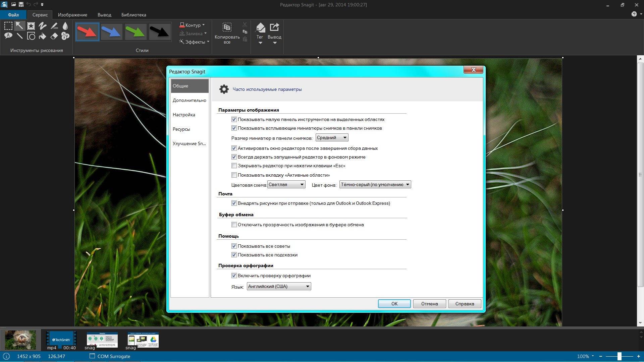The width and height of the screenshot is (644, 362).
Task: Open the «Ресурсы» settings section
Action: 190,129
